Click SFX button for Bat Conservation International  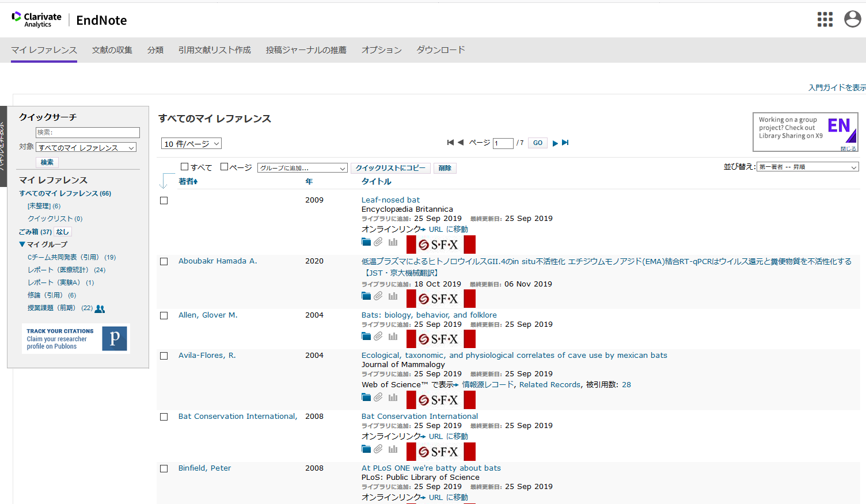tap(441, 452)
